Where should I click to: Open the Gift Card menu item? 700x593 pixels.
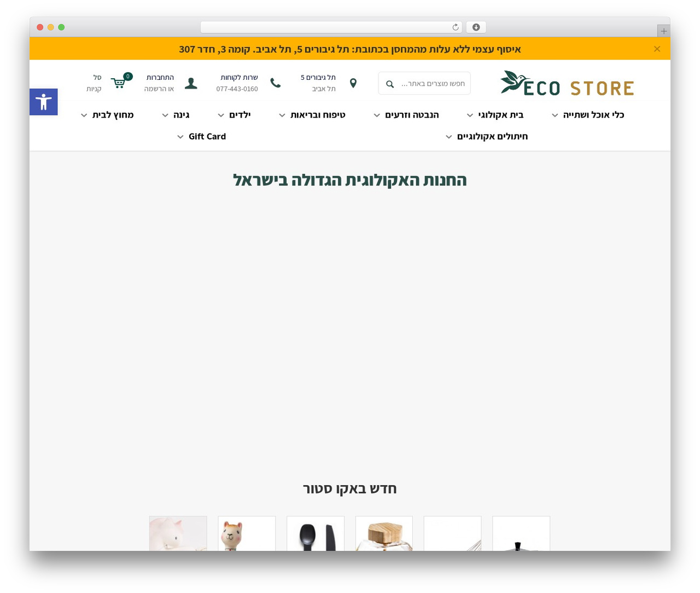(207, 136)
